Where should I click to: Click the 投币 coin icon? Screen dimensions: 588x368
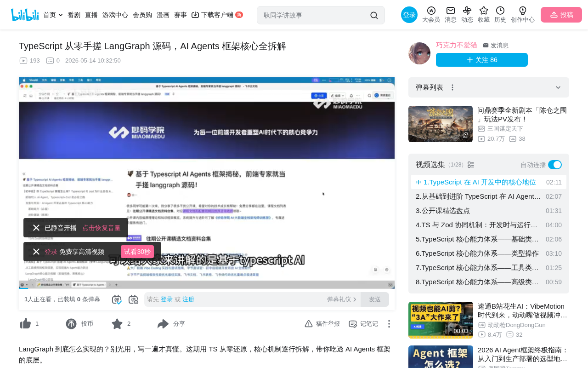pos(71,324)
